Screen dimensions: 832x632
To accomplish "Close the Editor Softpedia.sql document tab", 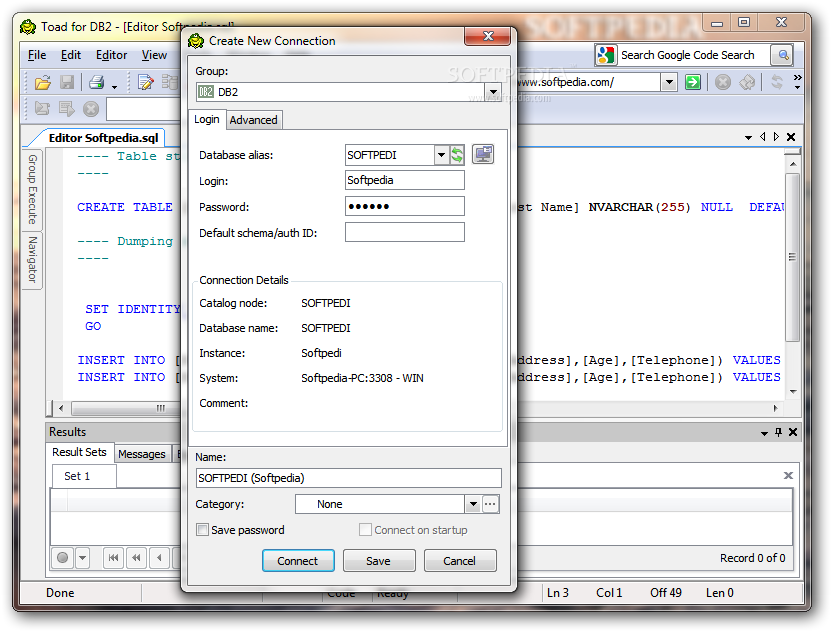I will [791, 137].
